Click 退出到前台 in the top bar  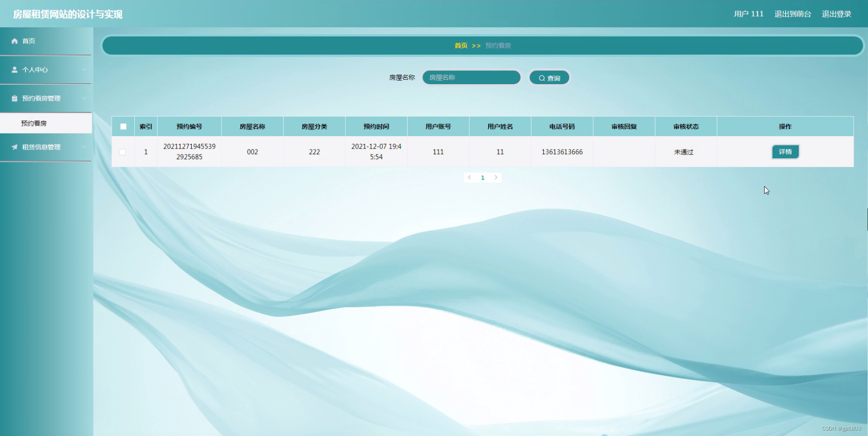coord(793,14)
